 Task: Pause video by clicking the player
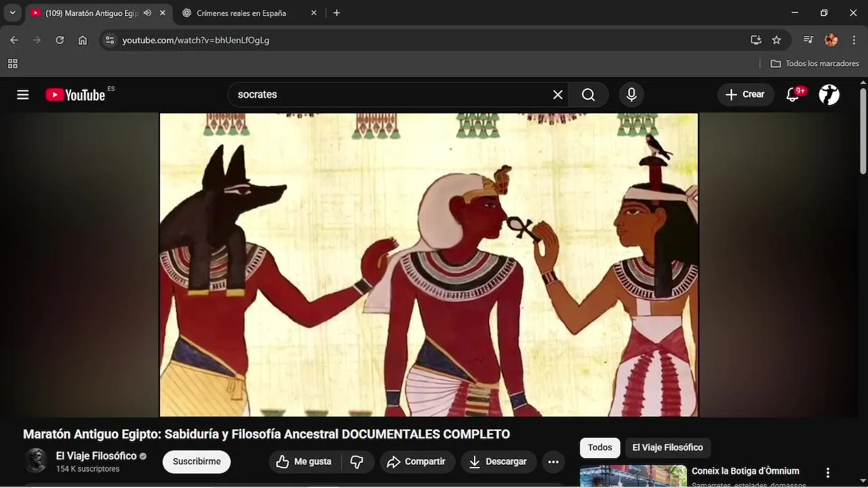coord(429,264)
